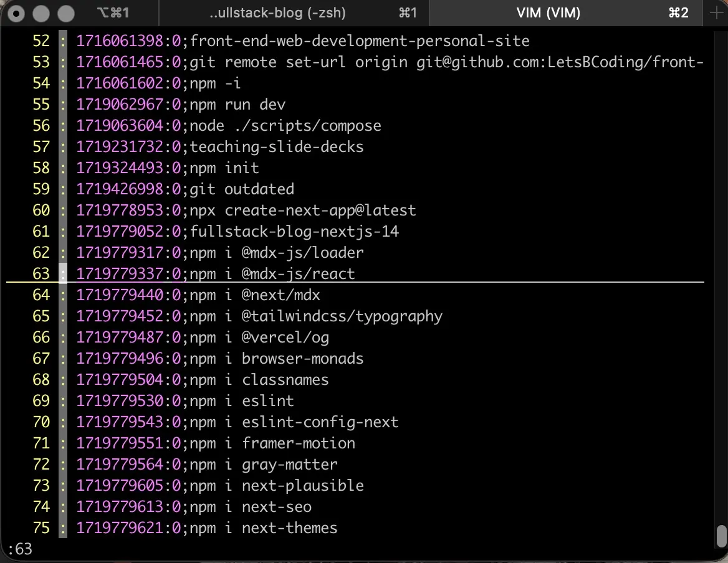Click 'npm i @next/mdx' on line 64
Viewport: 728px width, 563px height.
254,295
